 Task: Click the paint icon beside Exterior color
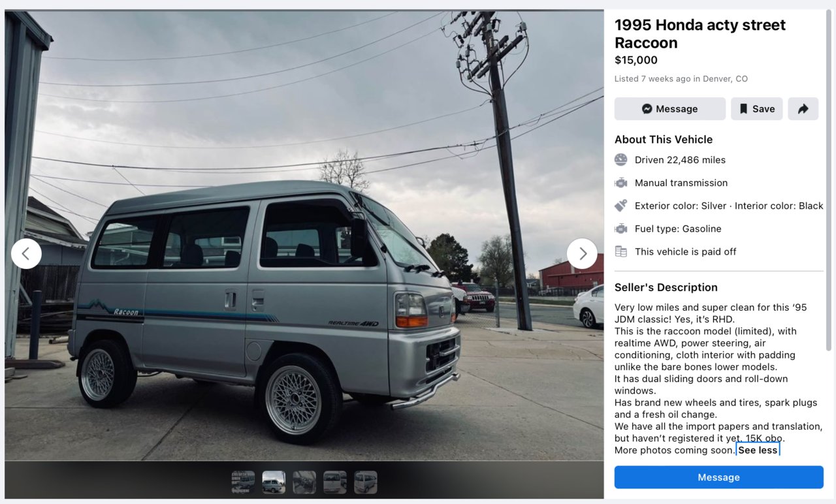pyautogui.click(x=620, y=206)
